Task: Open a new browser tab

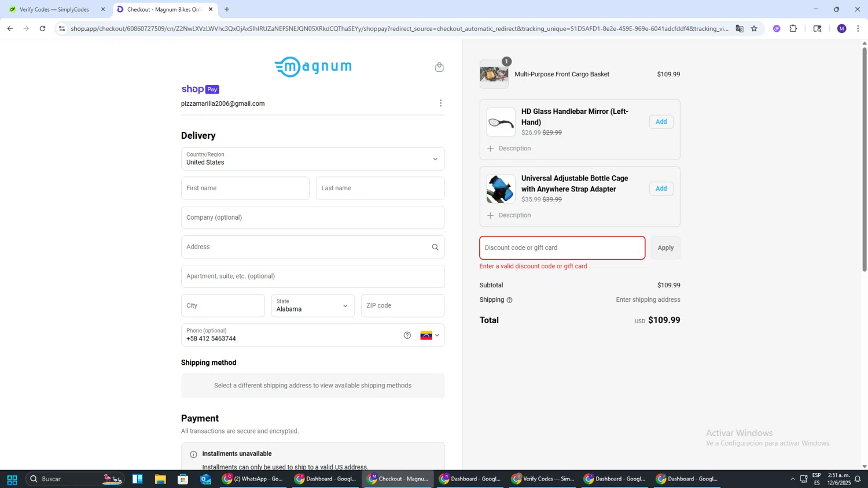Action: pyautogui.click(x=227, y=9)
